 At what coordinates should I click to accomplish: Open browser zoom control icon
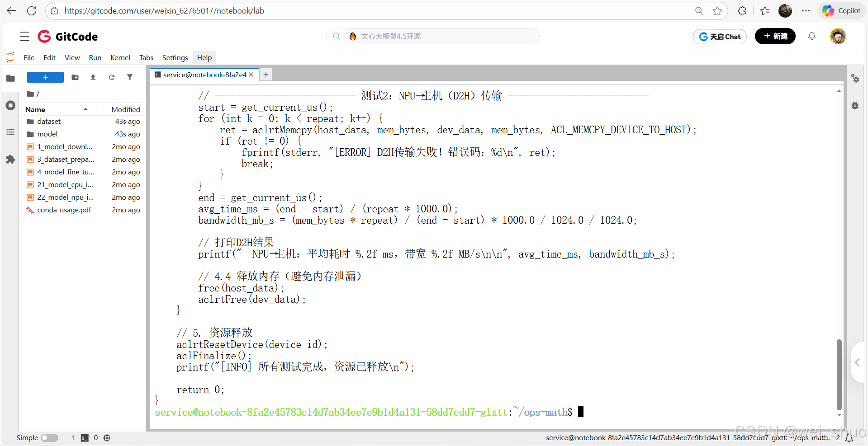(699, 11)
